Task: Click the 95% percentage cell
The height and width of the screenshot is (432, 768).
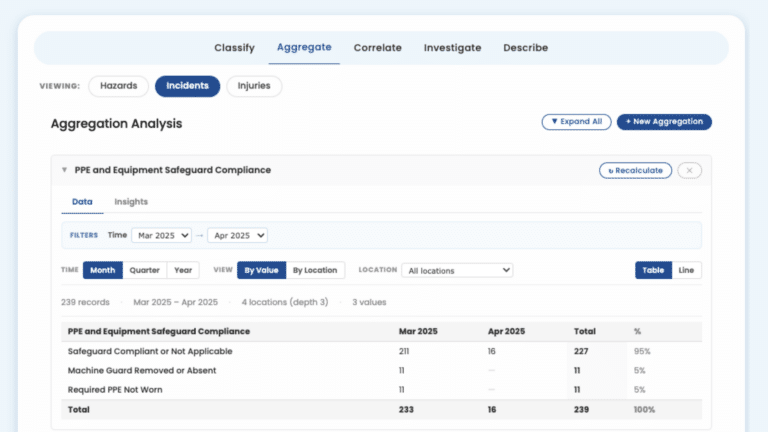Action: coord(642,351)
